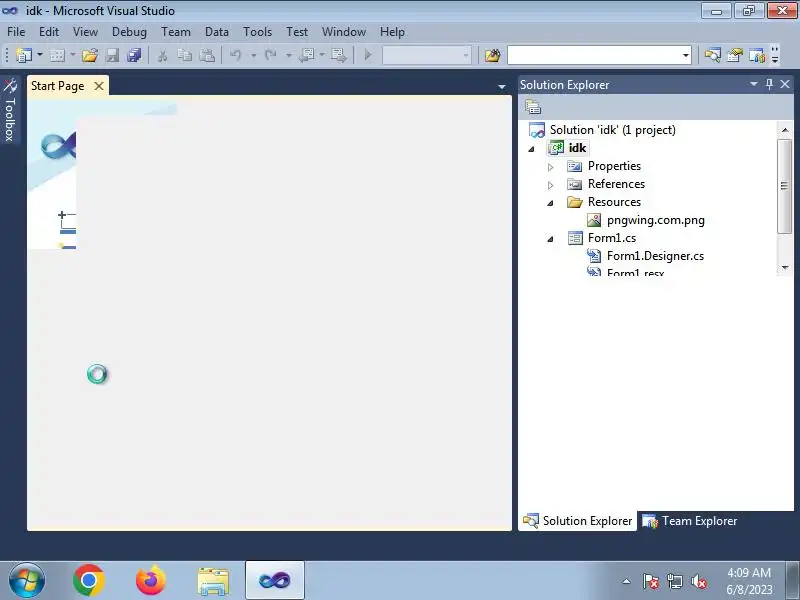800x600 pixels.
Task: Click the Save floppy disk icon
Action: tap(112, 55)
